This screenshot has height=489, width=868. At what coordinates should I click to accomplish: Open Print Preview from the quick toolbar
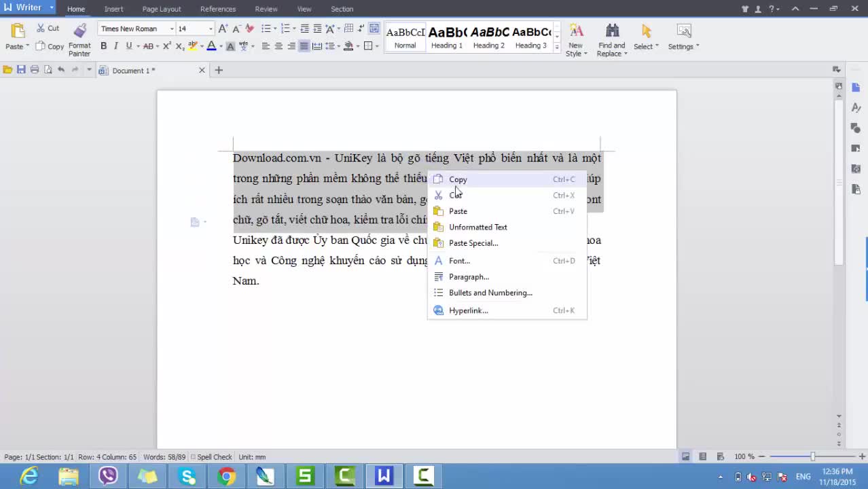tap(48, 70)
